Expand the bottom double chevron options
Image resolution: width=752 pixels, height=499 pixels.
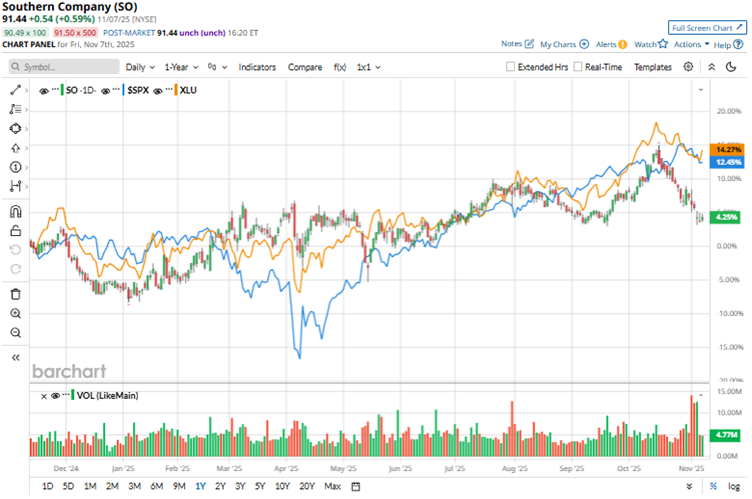coord(689,487)
